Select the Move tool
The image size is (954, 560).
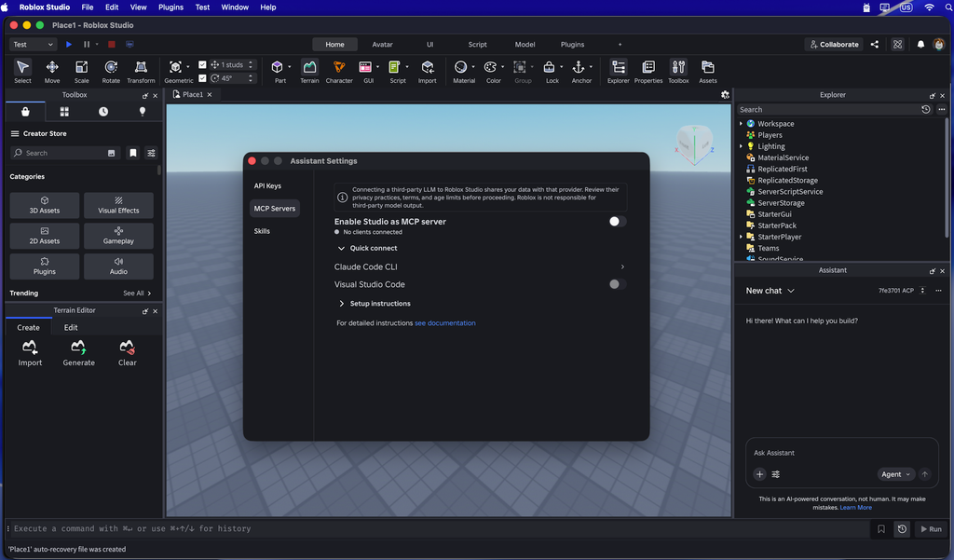[52, 71]
